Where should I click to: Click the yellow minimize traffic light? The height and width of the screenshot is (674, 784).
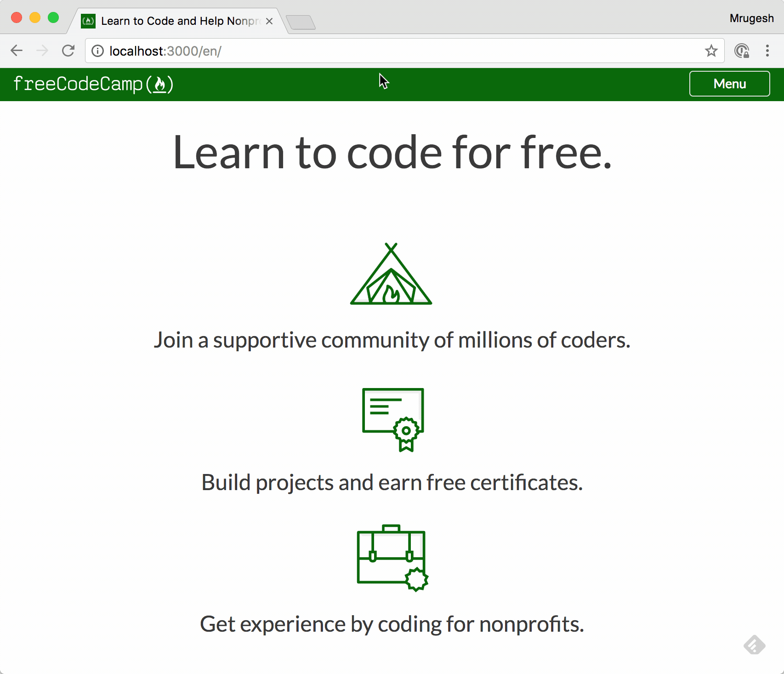pos(34,17)
